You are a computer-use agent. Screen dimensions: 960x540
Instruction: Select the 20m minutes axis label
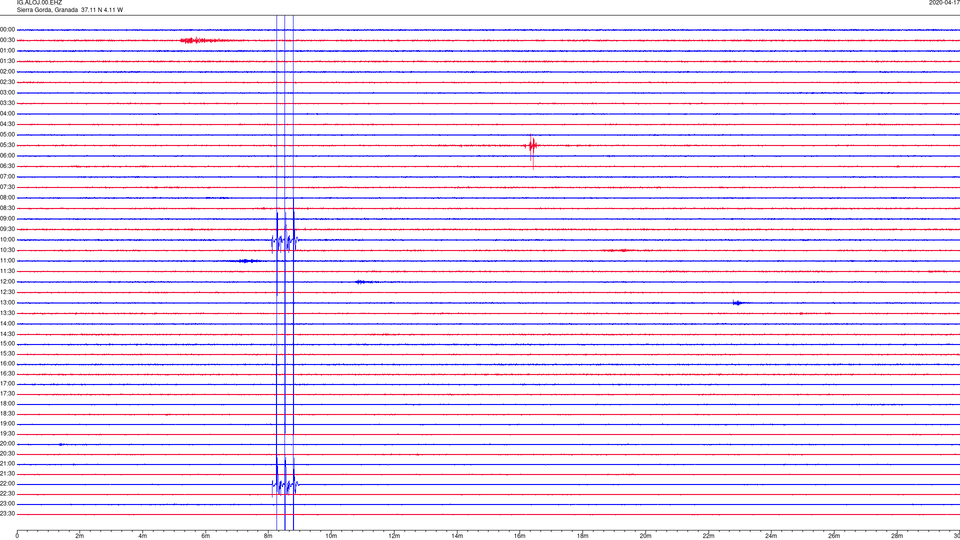645,536
